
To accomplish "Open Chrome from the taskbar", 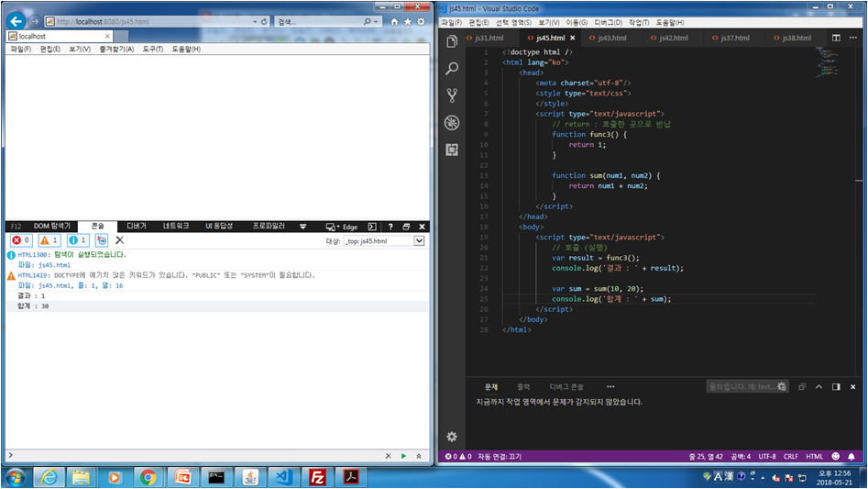I will pyautogui.click(x=148, y=477).
